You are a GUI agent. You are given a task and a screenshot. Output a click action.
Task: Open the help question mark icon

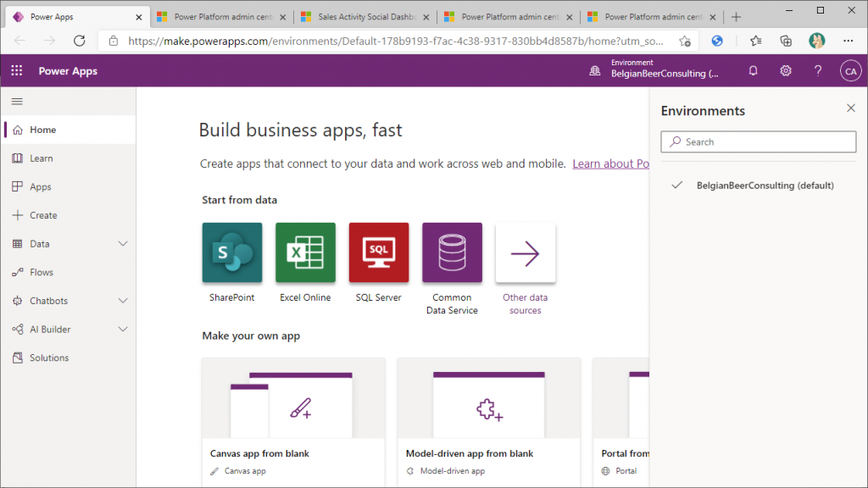pos(818,71)
